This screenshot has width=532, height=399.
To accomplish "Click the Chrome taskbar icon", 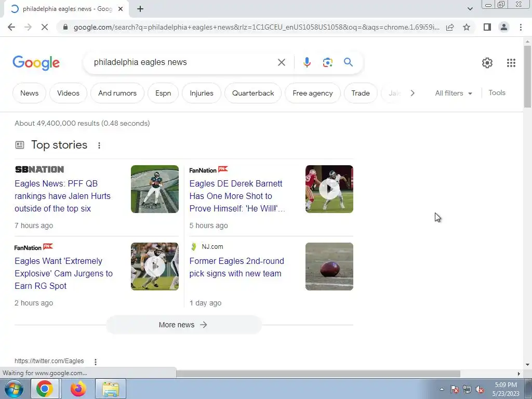I will (x=45, y=389).
